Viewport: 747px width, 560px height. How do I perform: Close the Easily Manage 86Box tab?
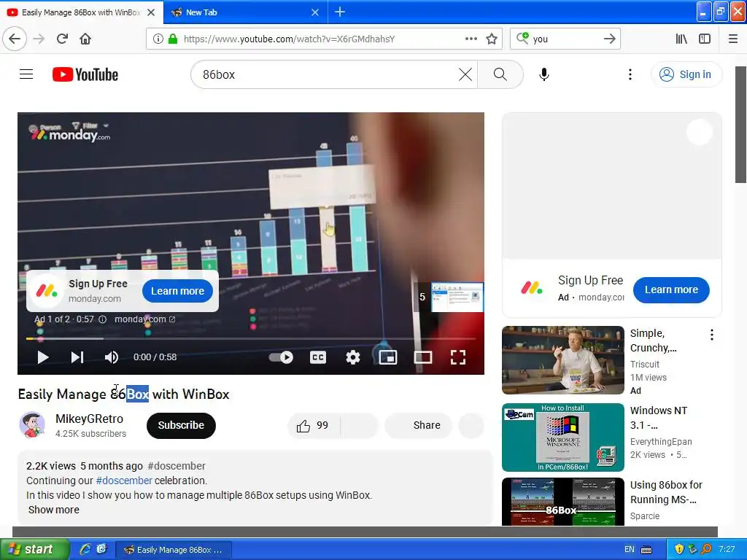pyautogui.click(x=151, y=12)
